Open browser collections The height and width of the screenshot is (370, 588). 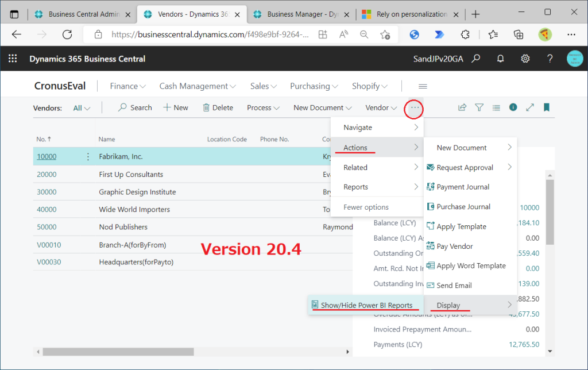tap(519, 34)
